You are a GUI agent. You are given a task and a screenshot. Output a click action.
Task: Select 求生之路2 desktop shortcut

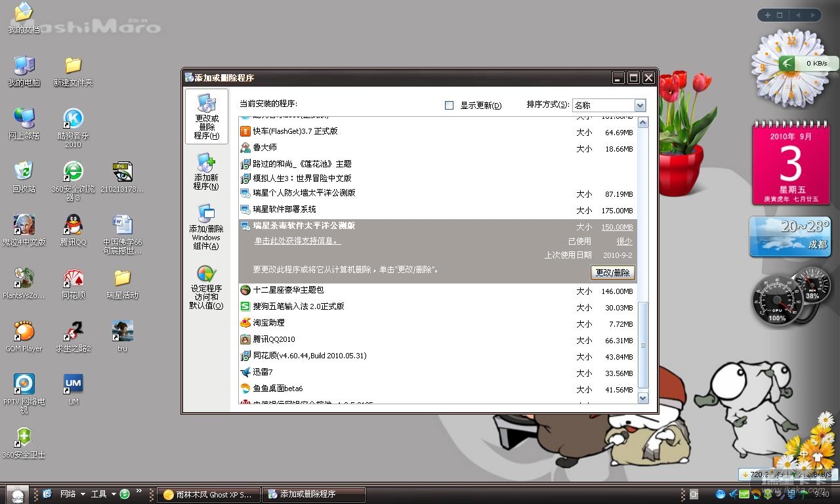pos(73,336)
